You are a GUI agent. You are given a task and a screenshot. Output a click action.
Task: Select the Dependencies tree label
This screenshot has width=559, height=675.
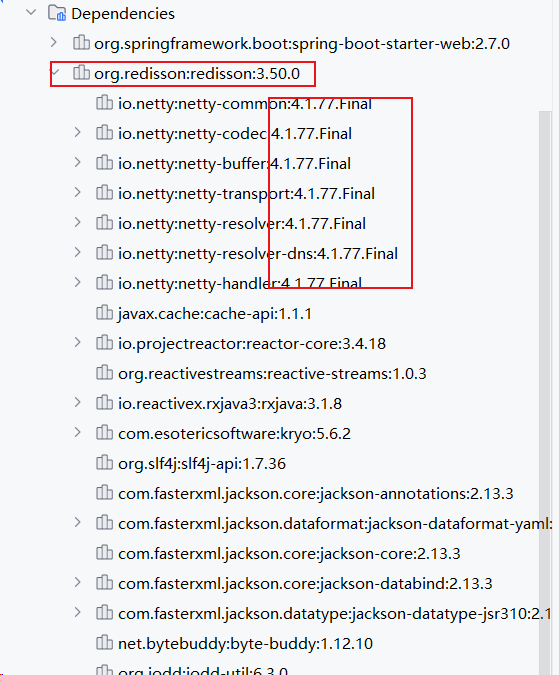(123, 14)
